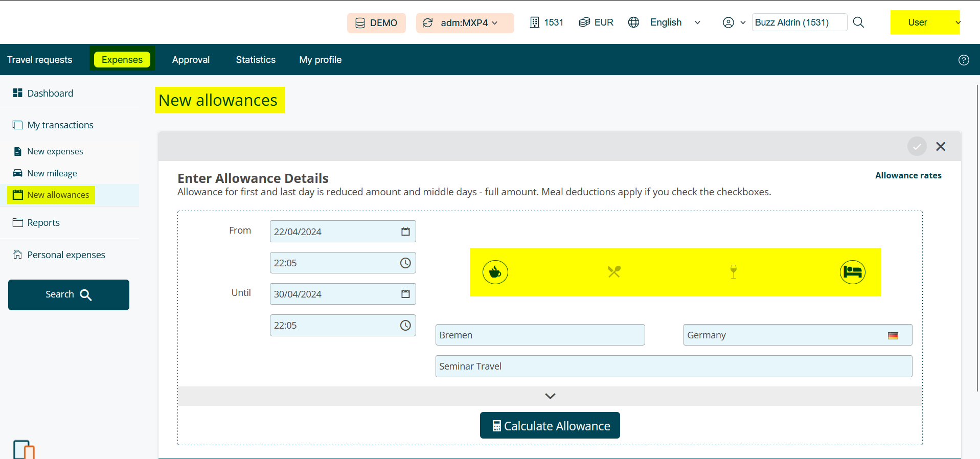Click the magnifier icon beside user name
Screen dimensions: 980x459
[858, 22]
